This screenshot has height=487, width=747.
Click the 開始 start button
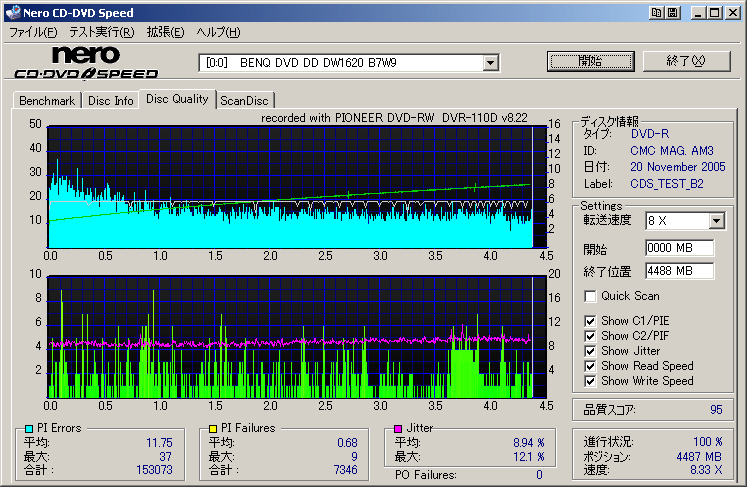pyautogui.click(x=590, y=61)
